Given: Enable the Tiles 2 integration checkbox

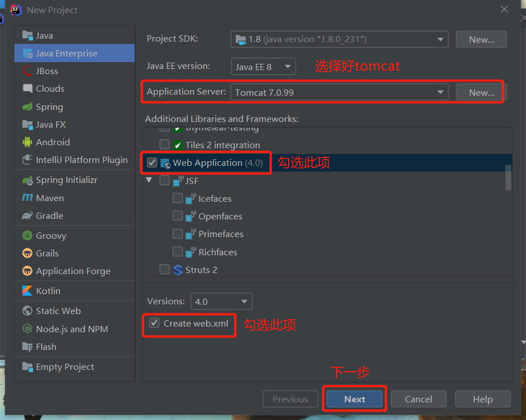Looking at the screenshot, I should 164,145.
